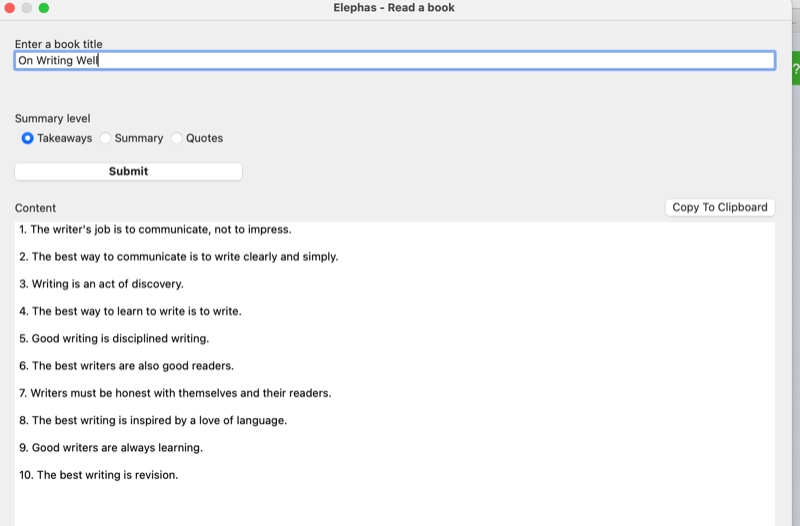This screenshot has height=526, width=800.
Task: Click the green question mark icon at right edge
Action: click(x=795, y=70)
